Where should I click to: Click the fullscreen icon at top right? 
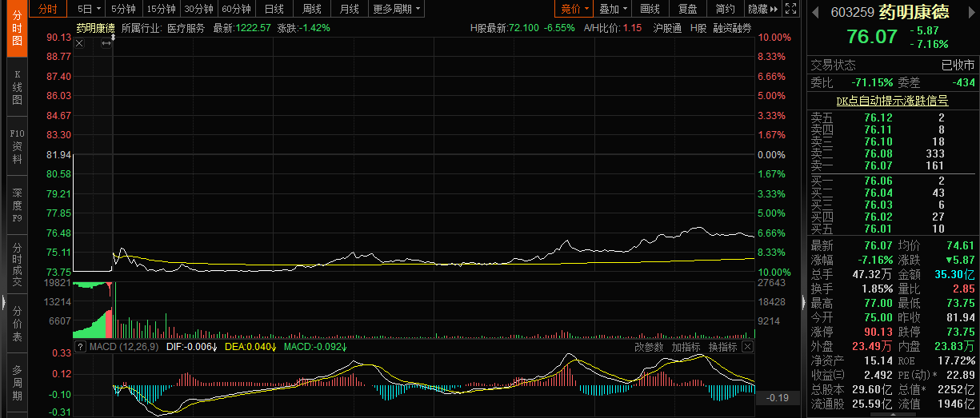tap(790, 10)
